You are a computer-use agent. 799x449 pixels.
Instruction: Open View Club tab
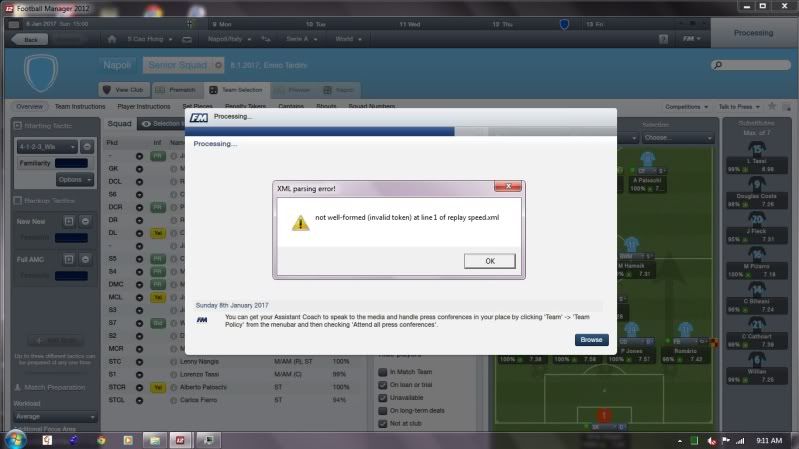(x=124, y=90)
